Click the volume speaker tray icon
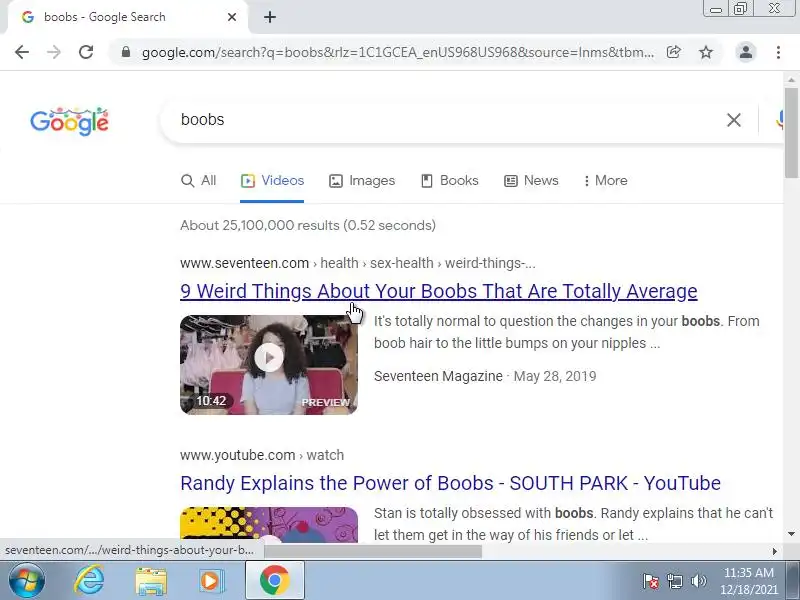This screenshot has height=600, width=800. coord(698,581)
